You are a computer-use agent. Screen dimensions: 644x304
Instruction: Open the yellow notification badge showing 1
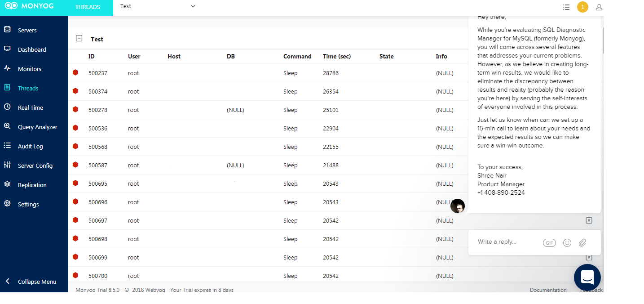(582, 7)
